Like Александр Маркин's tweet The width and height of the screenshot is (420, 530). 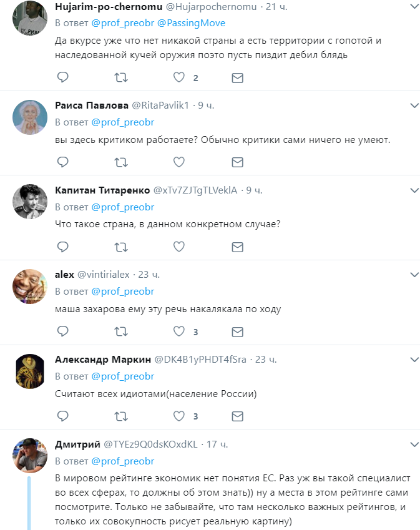coord(178,416)
